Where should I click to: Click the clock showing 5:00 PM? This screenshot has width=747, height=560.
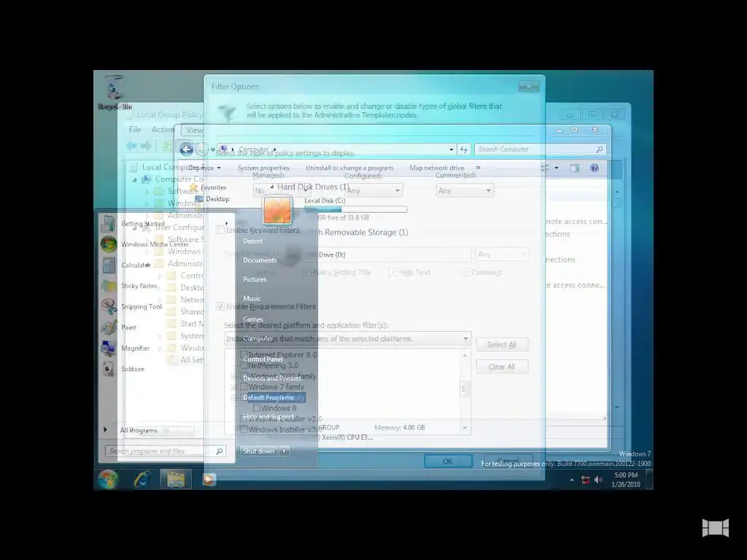click(625, 480)
